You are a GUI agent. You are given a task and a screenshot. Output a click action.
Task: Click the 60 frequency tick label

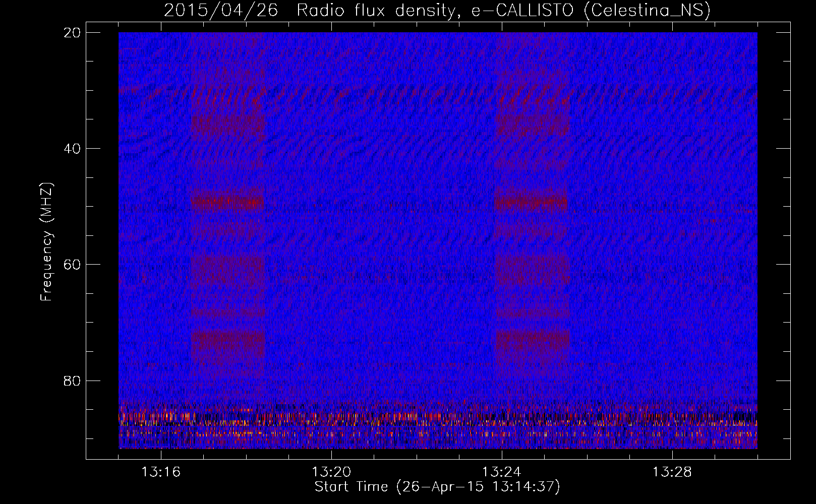click(72, 265)
